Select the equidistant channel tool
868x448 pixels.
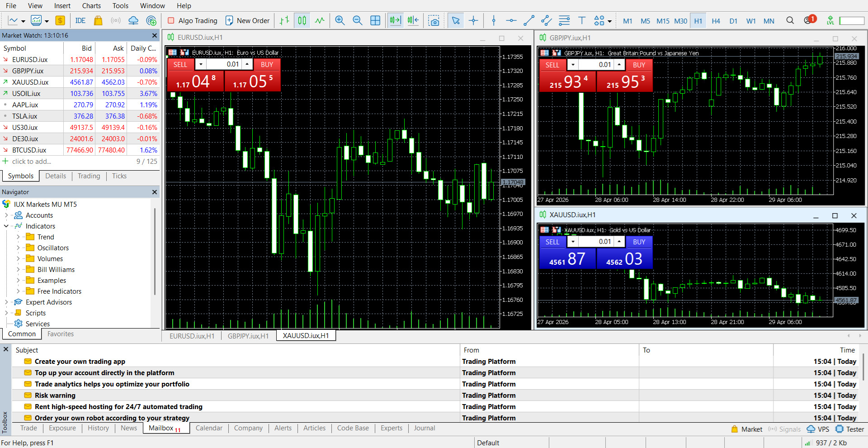tap(547, 20)
